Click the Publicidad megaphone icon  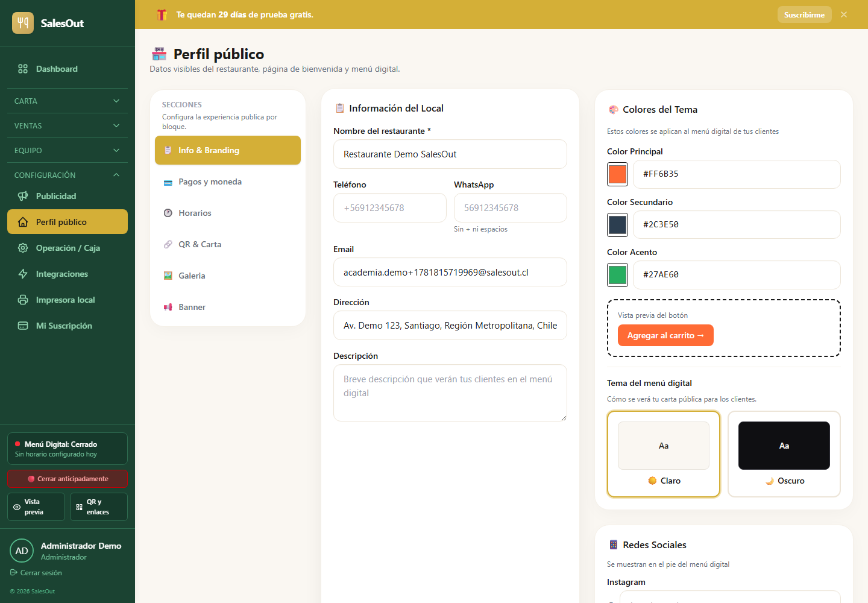[x=23, y=196]
